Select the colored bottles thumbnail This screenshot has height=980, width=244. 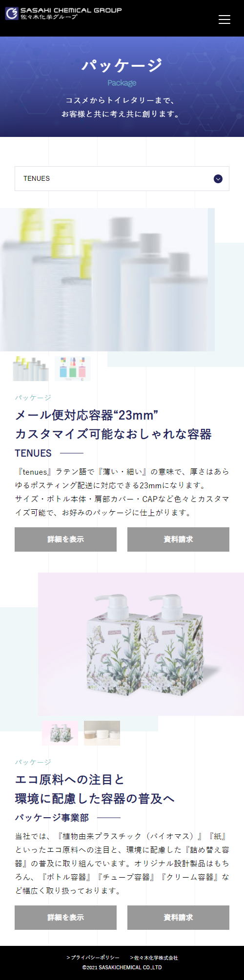(73, 368)
